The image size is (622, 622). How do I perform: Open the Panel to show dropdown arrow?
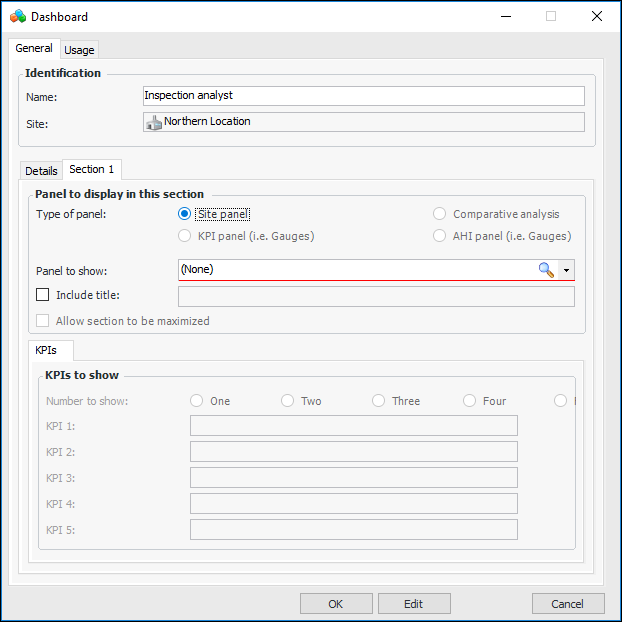coord(566,270)
